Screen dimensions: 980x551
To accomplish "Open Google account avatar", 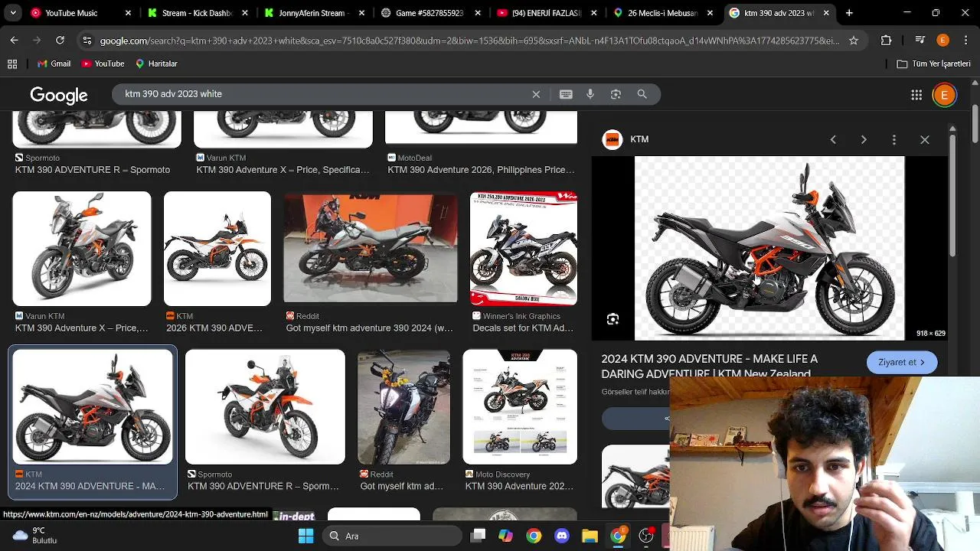I will (944, 95).
